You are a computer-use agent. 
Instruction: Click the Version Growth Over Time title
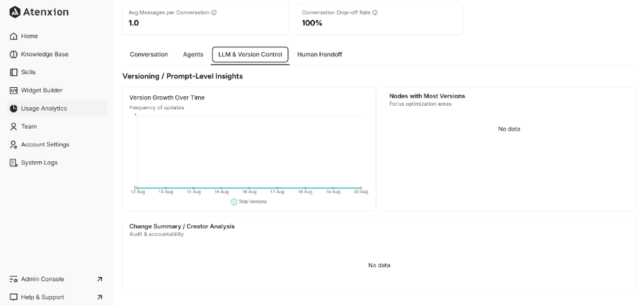pyautogui.click(x=167, y=98)
